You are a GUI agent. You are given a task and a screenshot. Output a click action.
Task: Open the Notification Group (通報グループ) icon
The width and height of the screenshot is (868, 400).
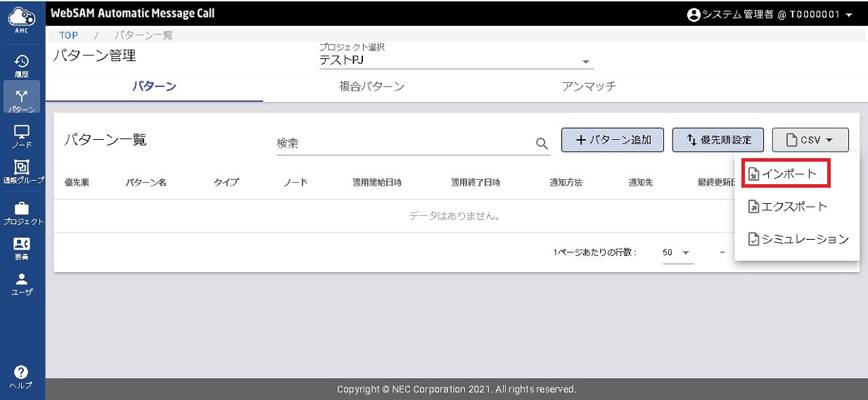coord(21,170)
